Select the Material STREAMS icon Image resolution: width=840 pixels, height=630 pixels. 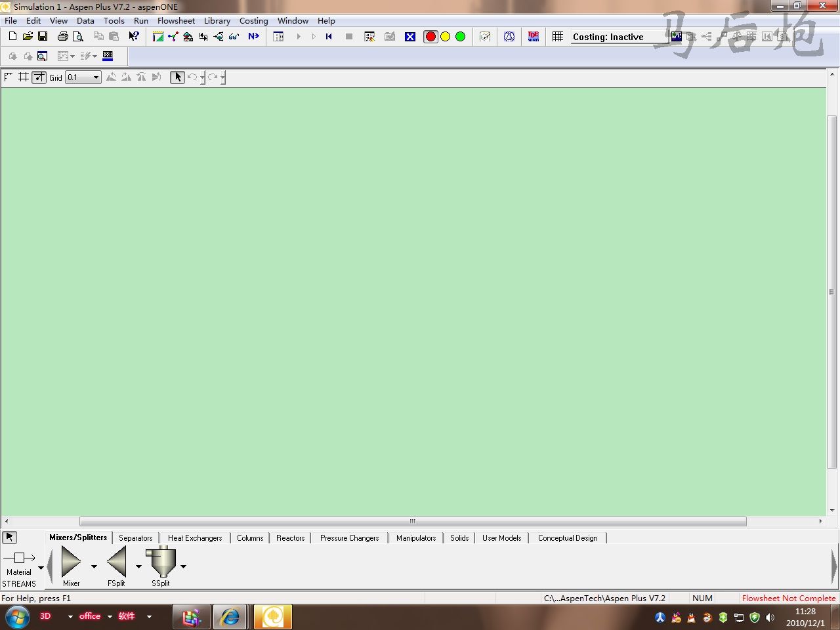pos(19,558)
